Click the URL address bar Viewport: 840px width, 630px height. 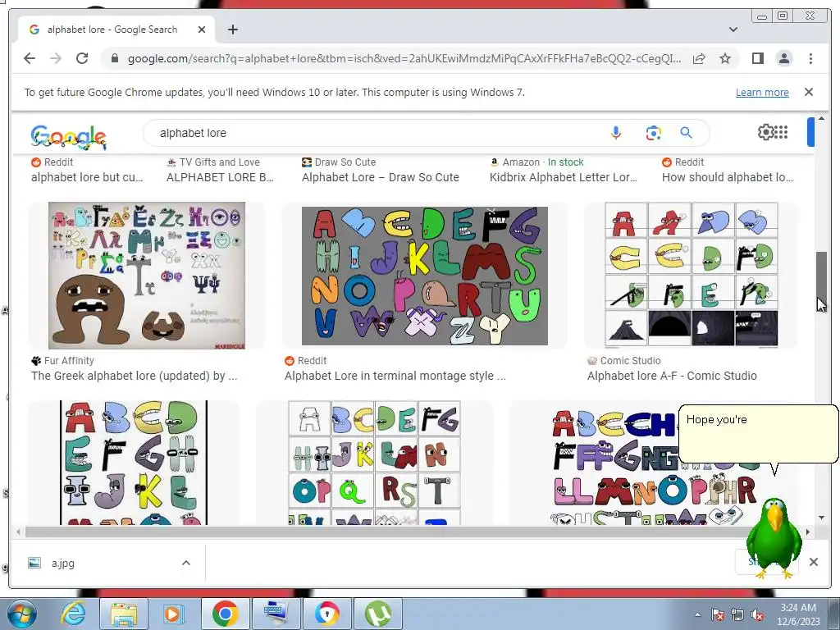point(404,58)
